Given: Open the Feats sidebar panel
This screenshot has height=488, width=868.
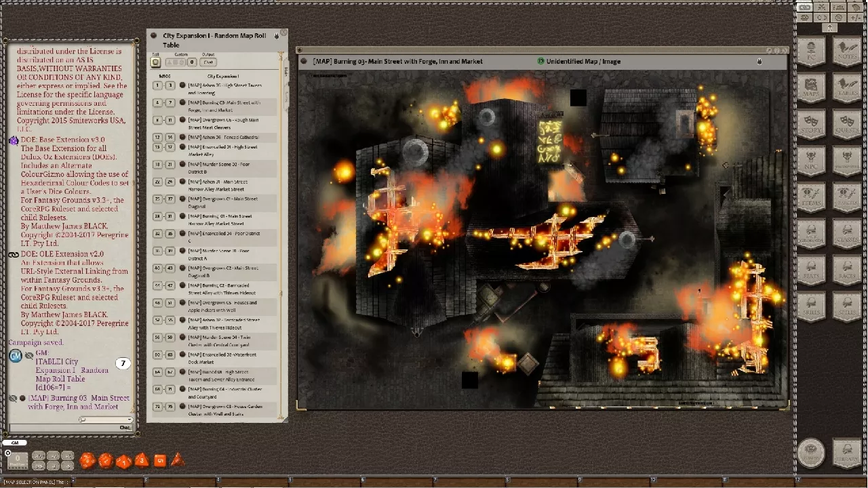Looking at the screenshot, I should (x=810, y=270).
